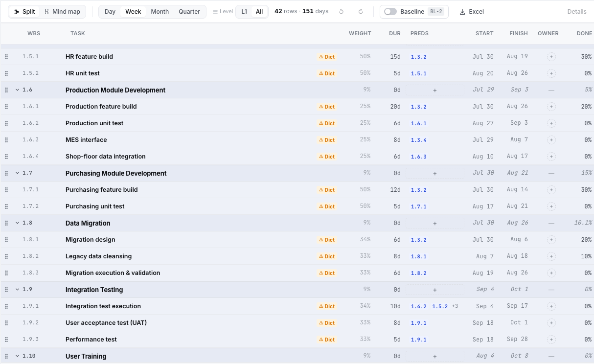Select the Quarter timescale
This screenshot has height=364, width=594.
click(x=189, y=12)
